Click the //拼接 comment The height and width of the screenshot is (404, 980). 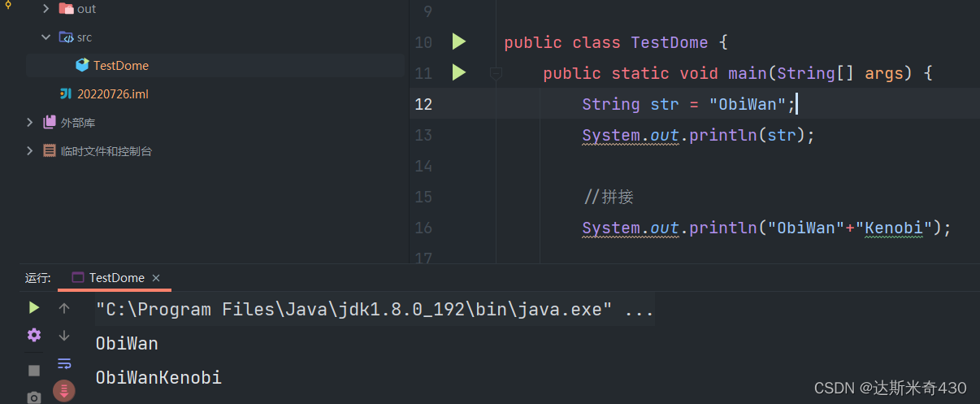pos(609,197)
